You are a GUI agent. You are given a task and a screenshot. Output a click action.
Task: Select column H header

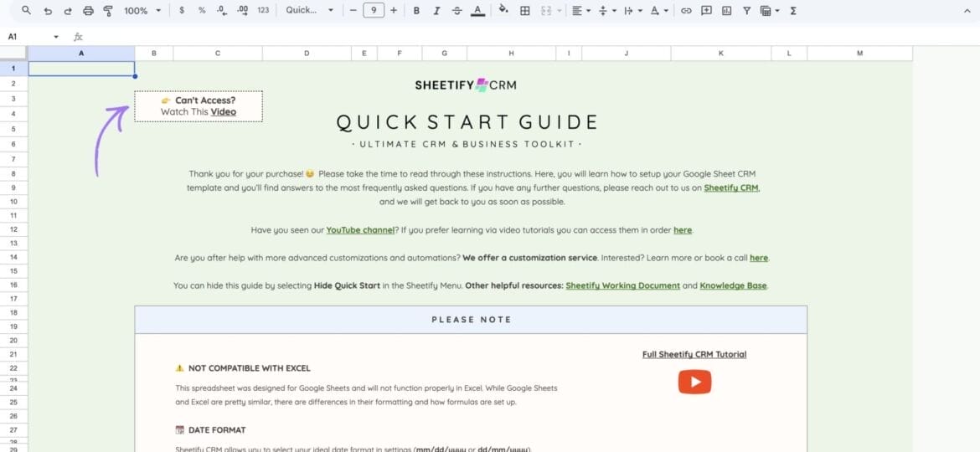(511, 54)
